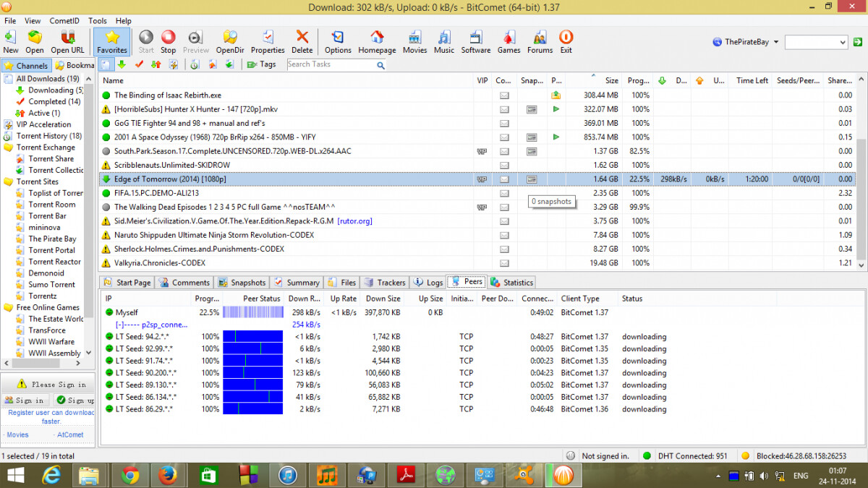Open the search box dropdown arrow
Image resolution: width=868 pixels, height=488 pixels.
tap(841, 43)
